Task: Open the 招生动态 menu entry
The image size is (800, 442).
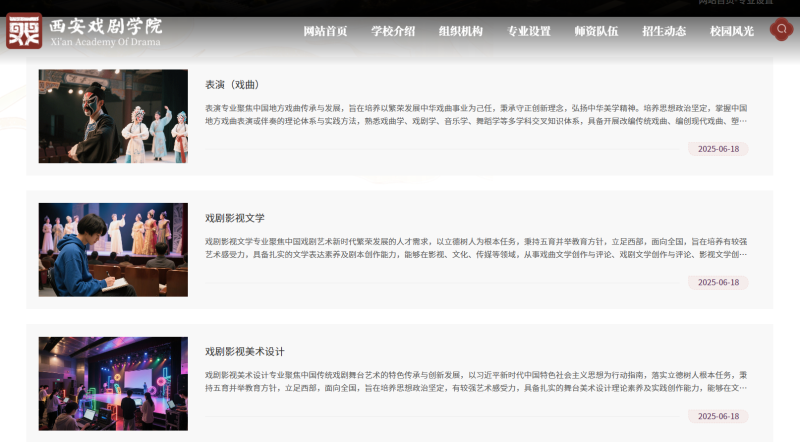Action: (x=664, y=31)
